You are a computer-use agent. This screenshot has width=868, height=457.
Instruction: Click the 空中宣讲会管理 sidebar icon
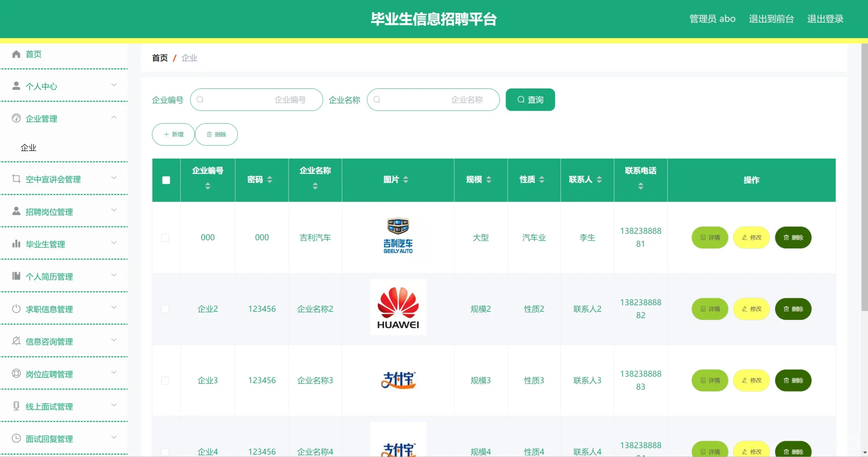(x=16, y=179)
